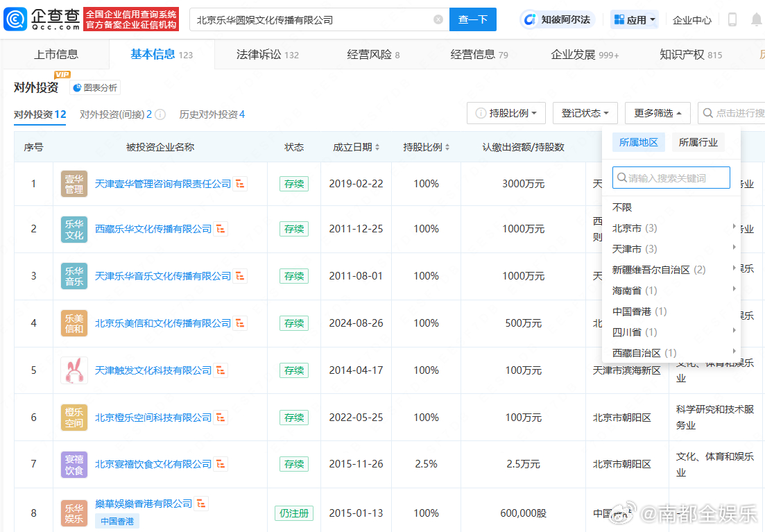Click the 乐华娱乐 company logo
Screen dimensions: 765x532
tap(74, 513)
